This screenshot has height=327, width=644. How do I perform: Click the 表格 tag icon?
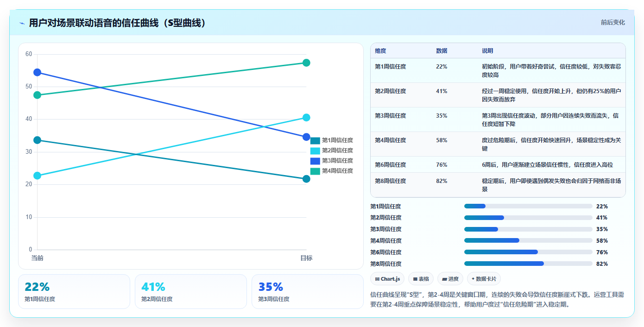click(x=415, y=279)
